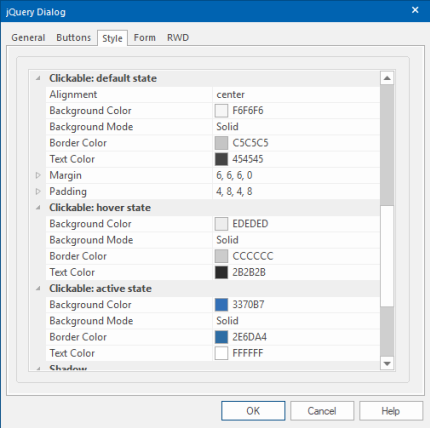Select hover state Text Color label
This screenshot has height=429, width=431.
pos(72,272)
